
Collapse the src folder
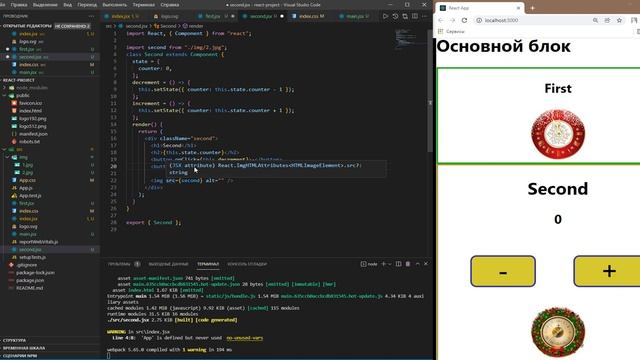tap(5, 149)
